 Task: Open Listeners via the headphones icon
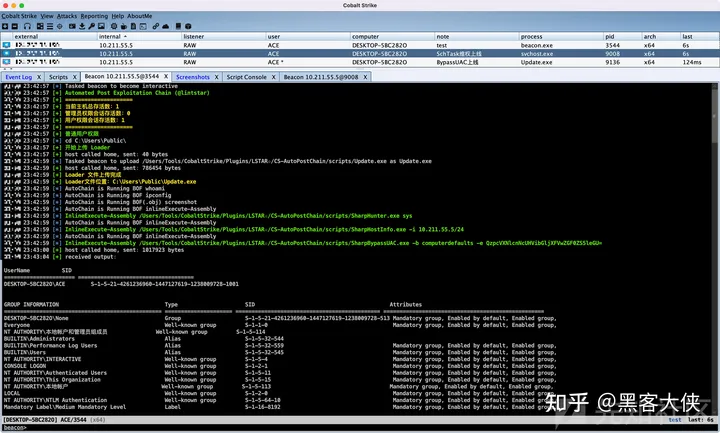(x=28, y=26)
